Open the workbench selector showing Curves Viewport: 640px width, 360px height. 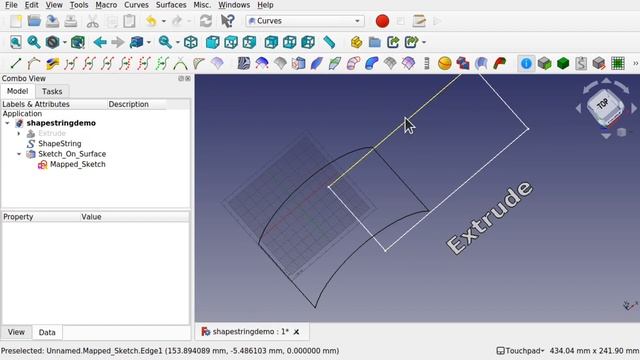click(x=305, y=21)
